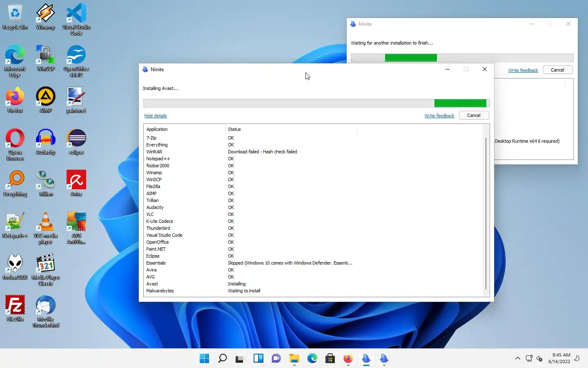Click the background Ninite window progress bar
The image size is (588, 368).
[x=462, y=58]
